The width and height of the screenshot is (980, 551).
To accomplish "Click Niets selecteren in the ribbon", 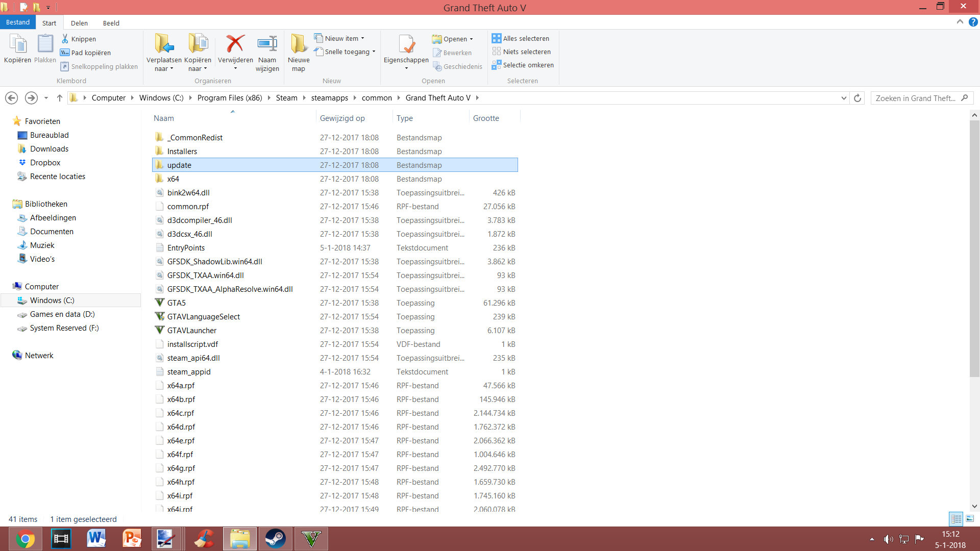I will 521,52.
